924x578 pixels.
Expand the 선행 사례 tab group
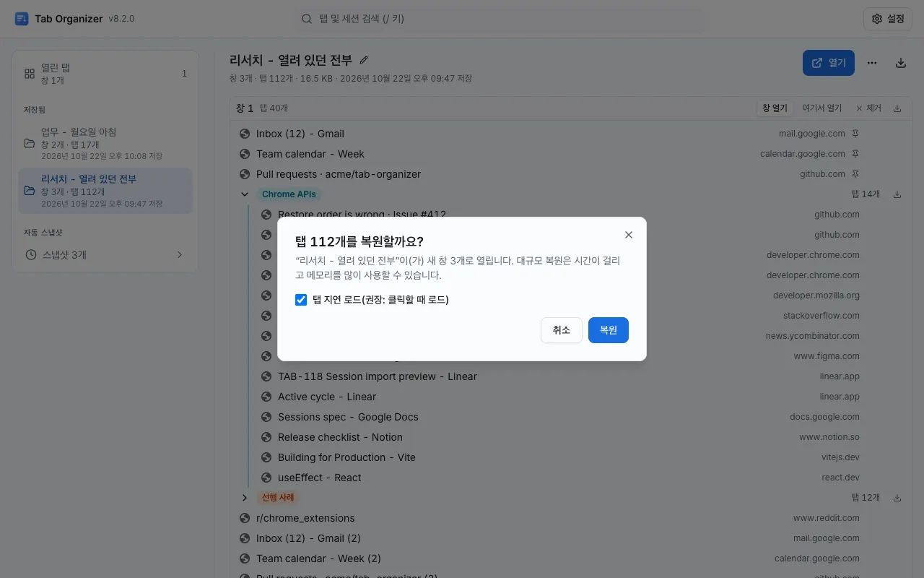(x=245, y=498)
